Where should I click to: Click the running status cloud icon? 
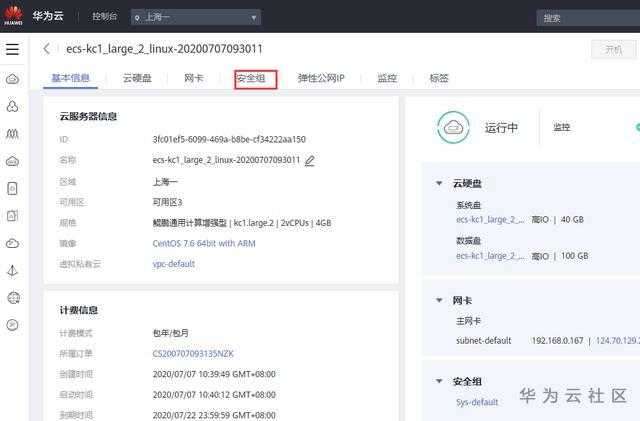453,127
